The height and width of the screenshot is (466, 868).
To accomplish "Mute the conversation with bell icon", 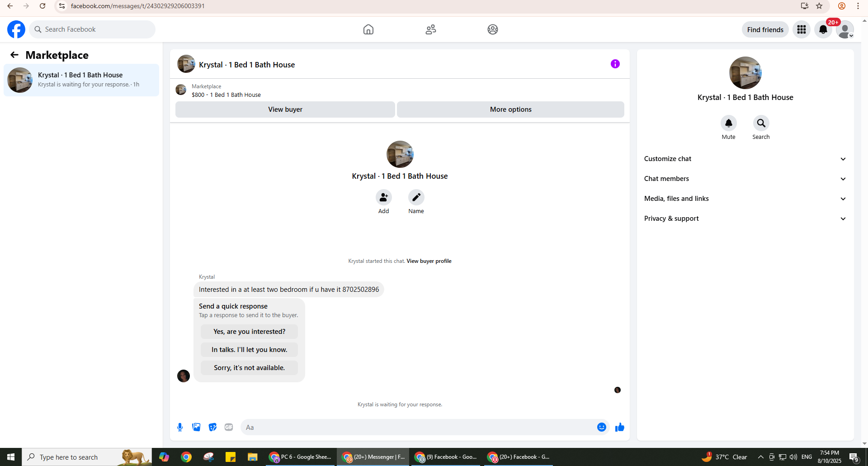I will (729, 123).
